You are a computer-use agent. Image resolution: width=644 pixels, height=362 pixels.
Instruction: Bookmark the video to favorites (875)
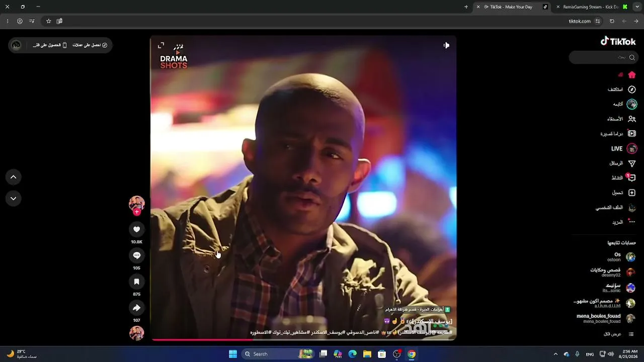pos(136,282)
